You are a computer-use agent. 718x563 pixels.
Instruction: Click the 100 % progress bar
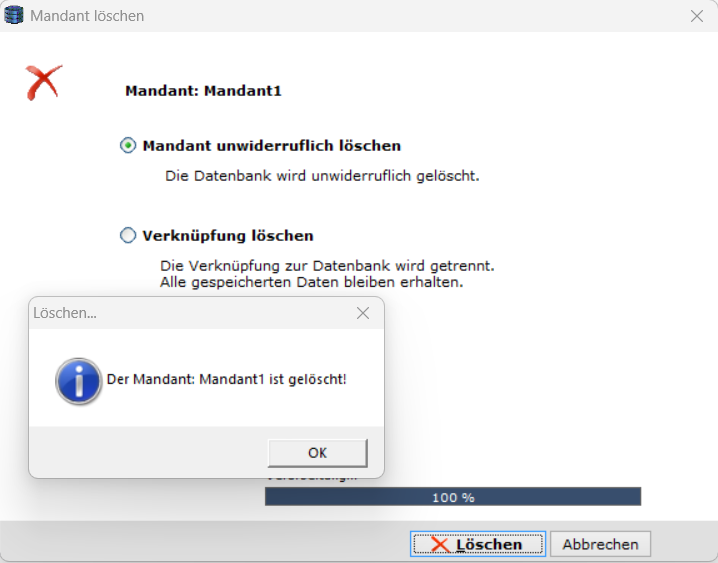453,497
